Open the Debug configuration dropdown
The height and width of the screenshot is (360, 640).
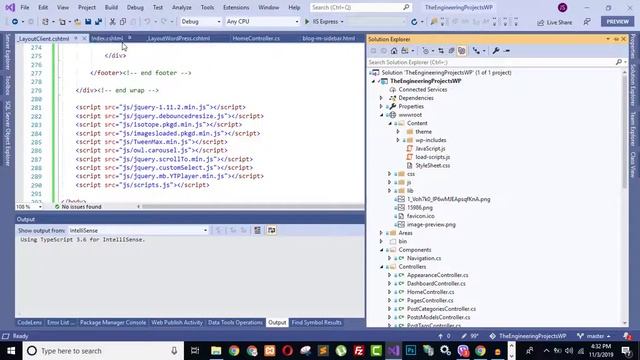pos(200,22)
